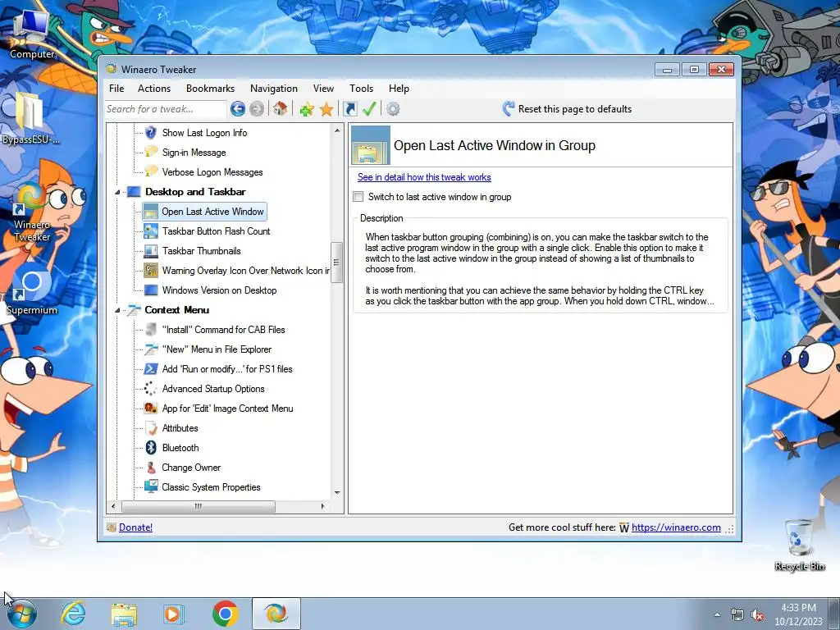Collapse the Desktop and Taskbar category

[x=117, y=192]
